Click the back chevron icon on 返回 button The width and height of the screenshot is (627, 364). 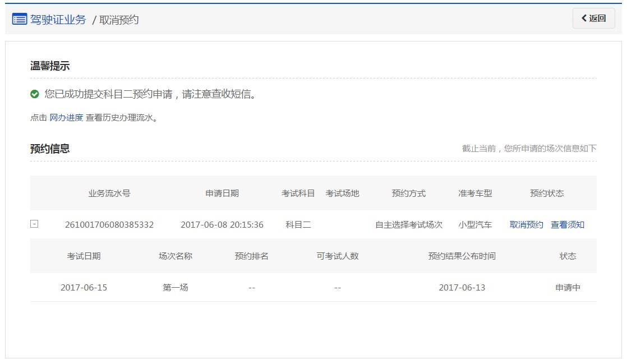tap(583, 19)
